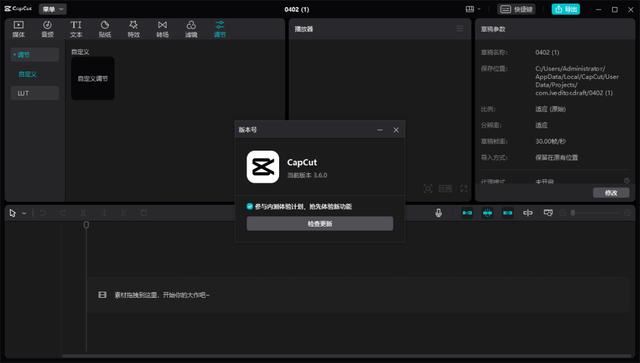
Task: Click the player ratio icon
Action: coord(445,189)
